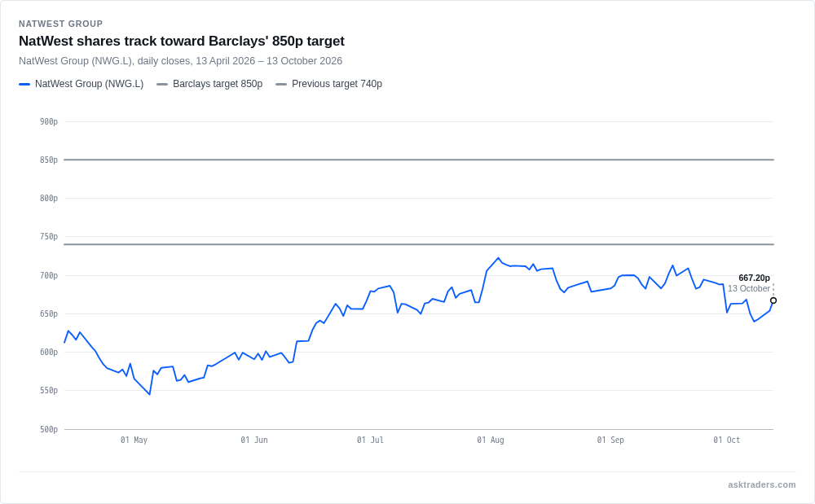The width and height of the screenshot is (815, 504).
Task: Click the grey swatch beside Barclays target 850p
Action: pyautogui.click(x=162, y=84)
